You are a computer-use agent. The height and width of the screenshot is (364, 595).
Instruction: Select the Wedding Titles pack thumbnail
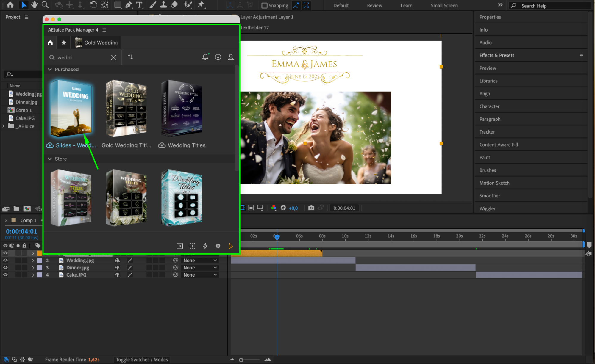pyautogui.click(x=182, y=109)
